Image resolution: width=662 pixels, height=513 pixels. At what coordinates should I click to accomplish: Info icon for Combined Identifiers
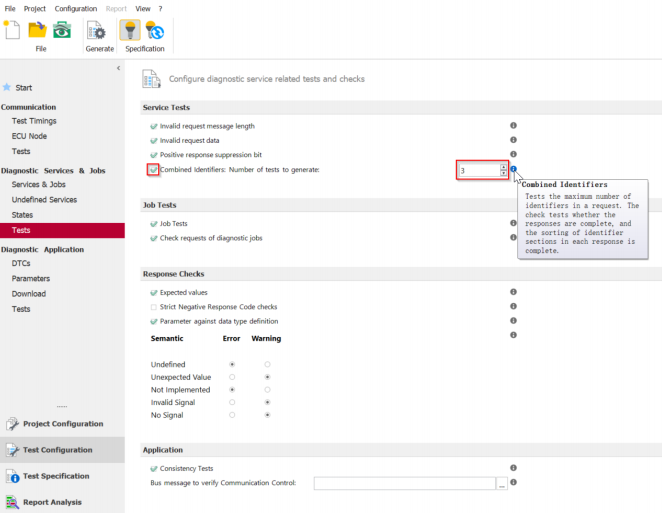[x=513, y=169]
